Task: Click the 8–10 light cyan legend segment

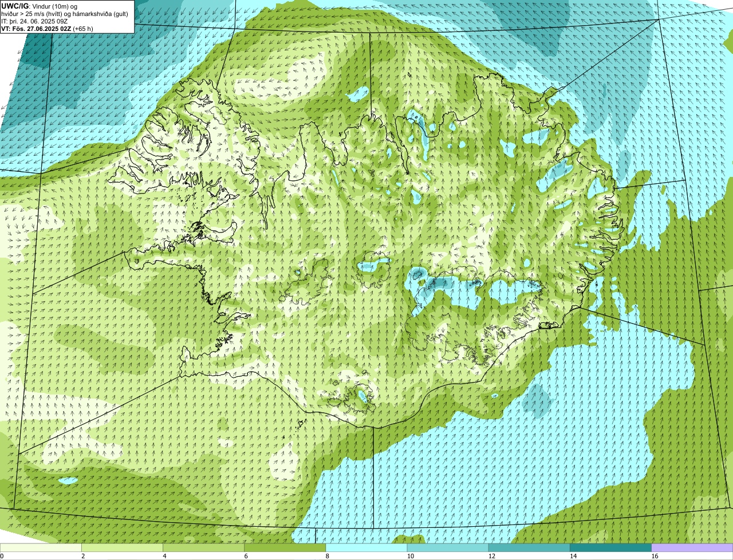Action: (366, 548)
